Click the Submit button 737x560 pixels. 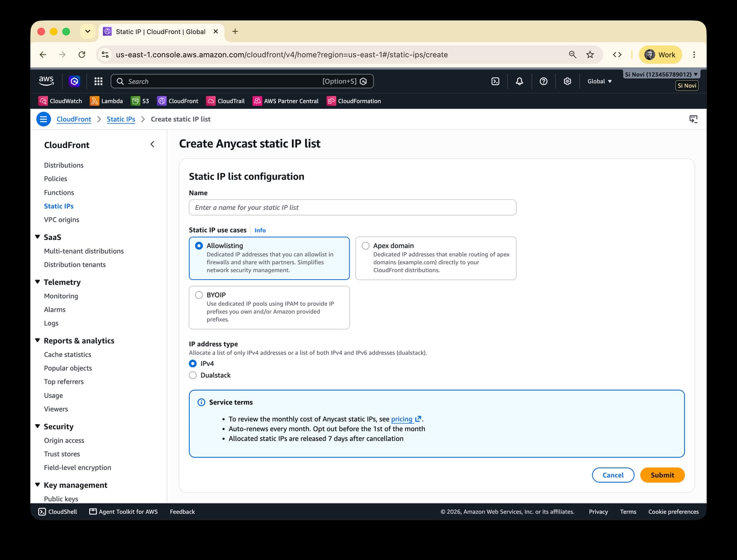tap(662, 475)
